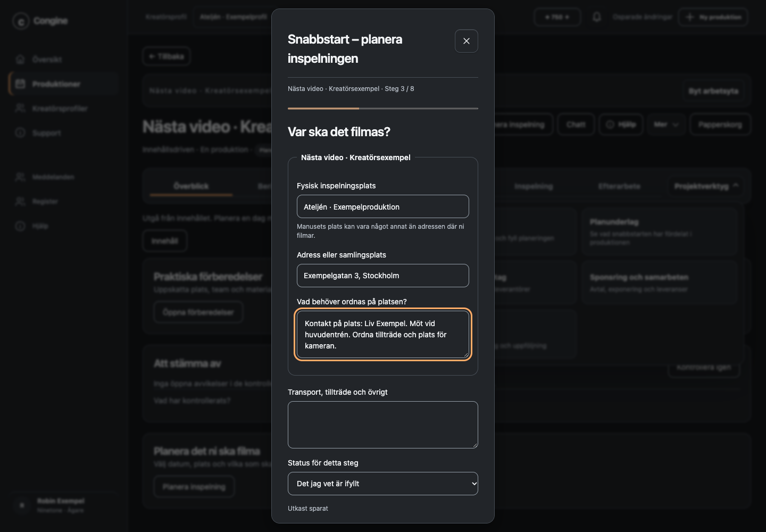Viewport: 766px width, 532px height.
Task: Click Byt arbetsyta button
Action: click(x=713, y=91)
